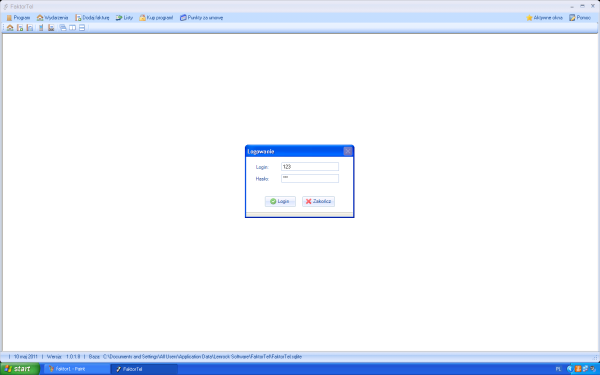Click the tile windows side-by-side icon
Image resolution: width=600 pixels, height=375 pixels.
(72, 28)
